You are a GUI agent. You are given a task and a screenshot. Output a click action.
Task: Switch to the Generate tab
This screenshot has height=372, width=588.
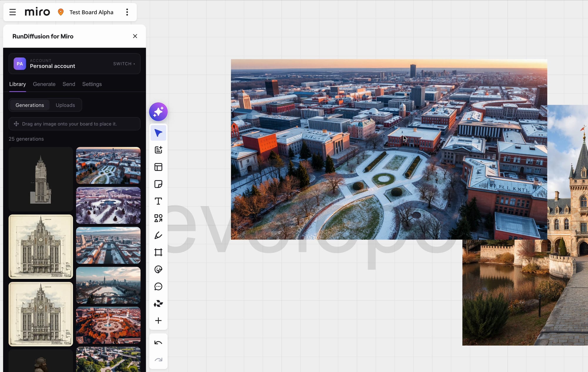click(x=44, y=84)
